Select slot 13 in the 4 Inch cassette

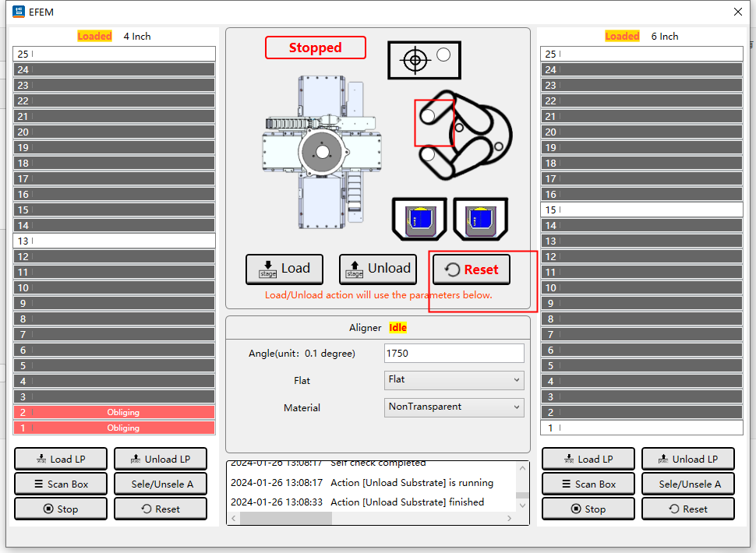click(114, 241)
